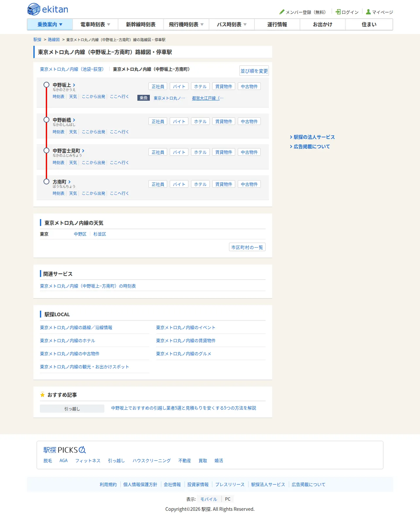Open 杉並区 weather link
Screen dimensions: 420x517
[100, 234]
